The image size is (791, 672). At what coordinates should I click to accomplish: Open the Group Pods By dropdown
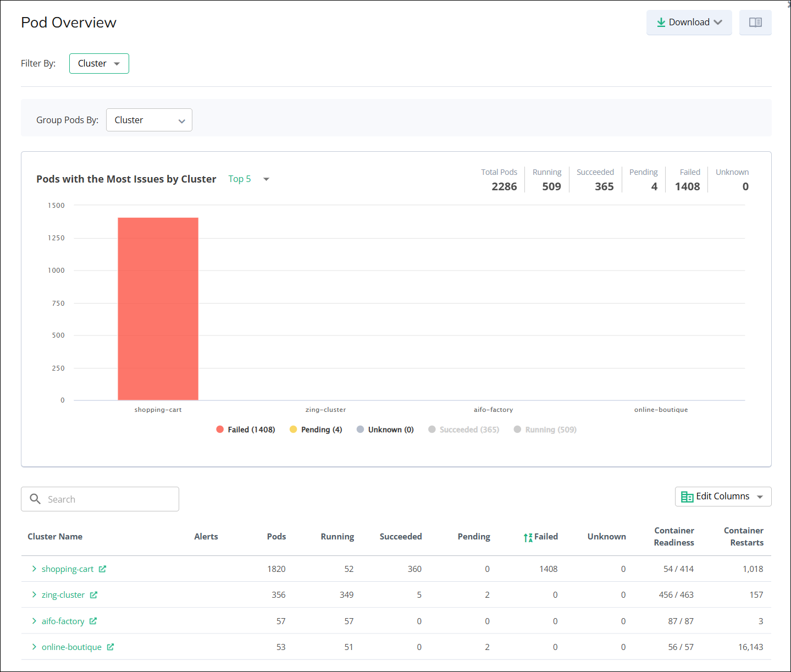coord(149,120)
